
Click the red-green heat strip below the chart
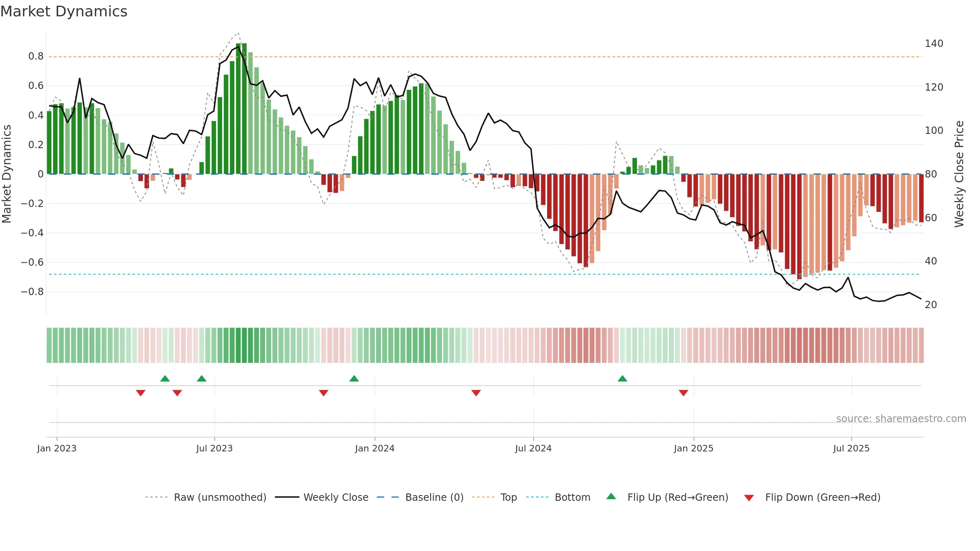click(x=485, y=345)
